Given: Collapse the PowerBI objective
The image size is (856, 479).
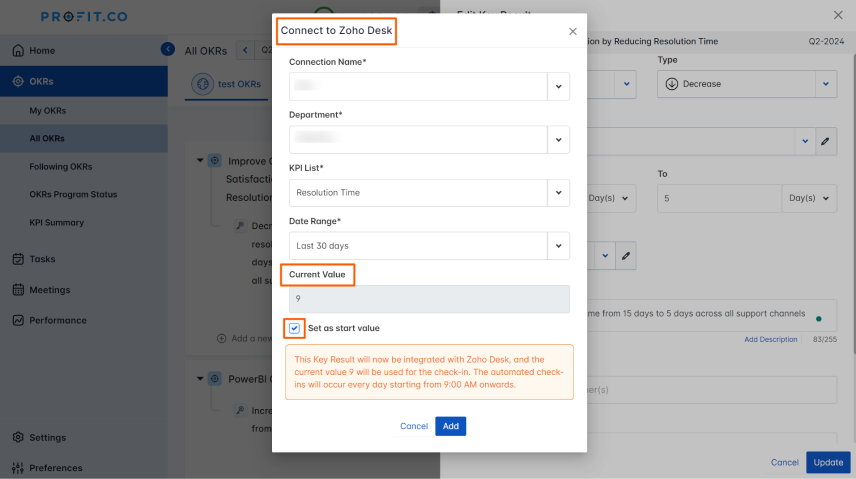Looking at the screenshot, I should tap(200, 379).
